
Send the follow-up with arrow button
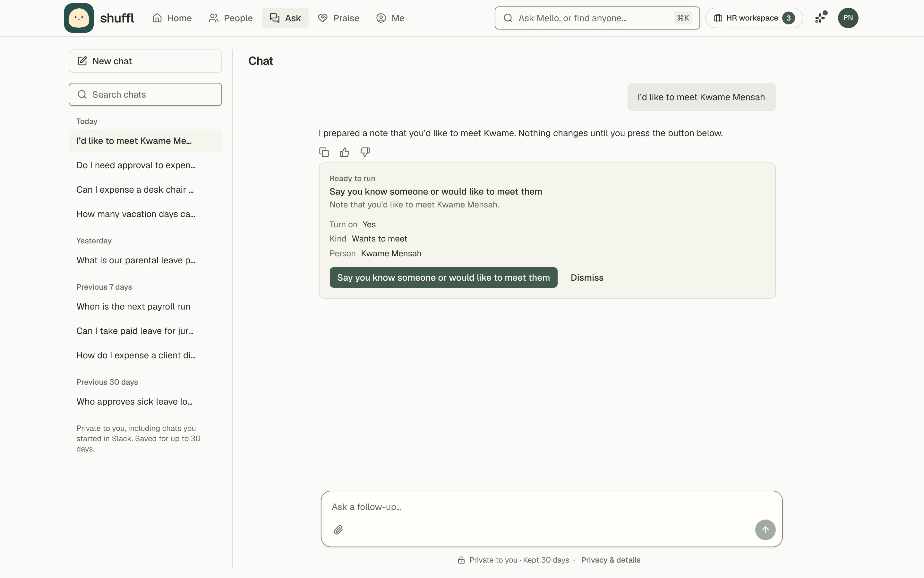765,530
